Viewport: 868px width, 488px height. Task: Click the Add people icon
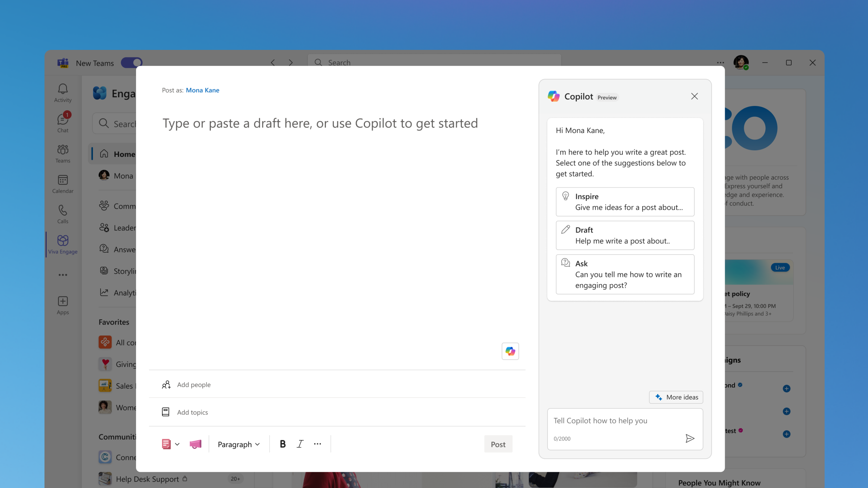tap(166, 384)
